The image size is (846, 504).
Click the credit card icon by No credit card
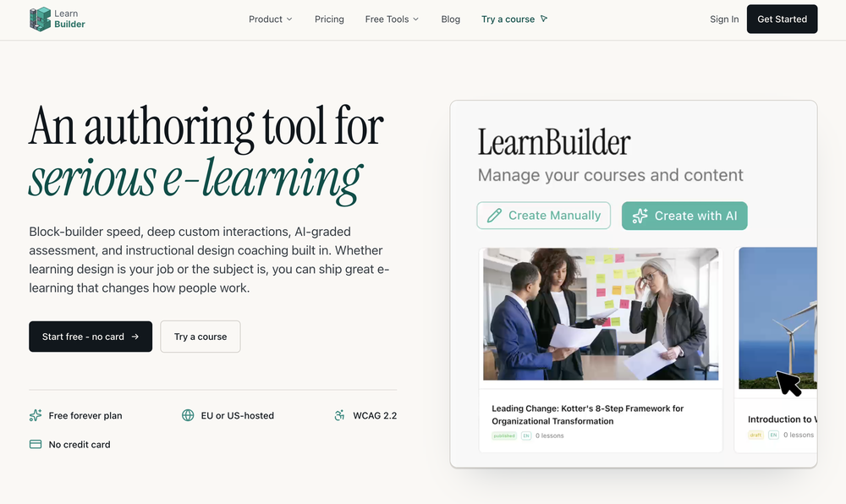[x=36, y=444]
